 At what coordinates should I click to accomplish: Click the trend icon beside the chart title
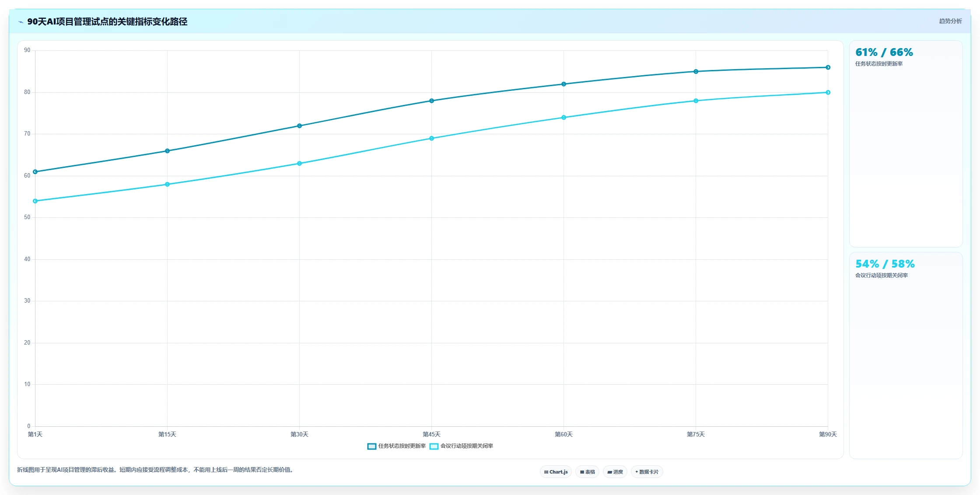pyautogui.click(x=21, y=22)
